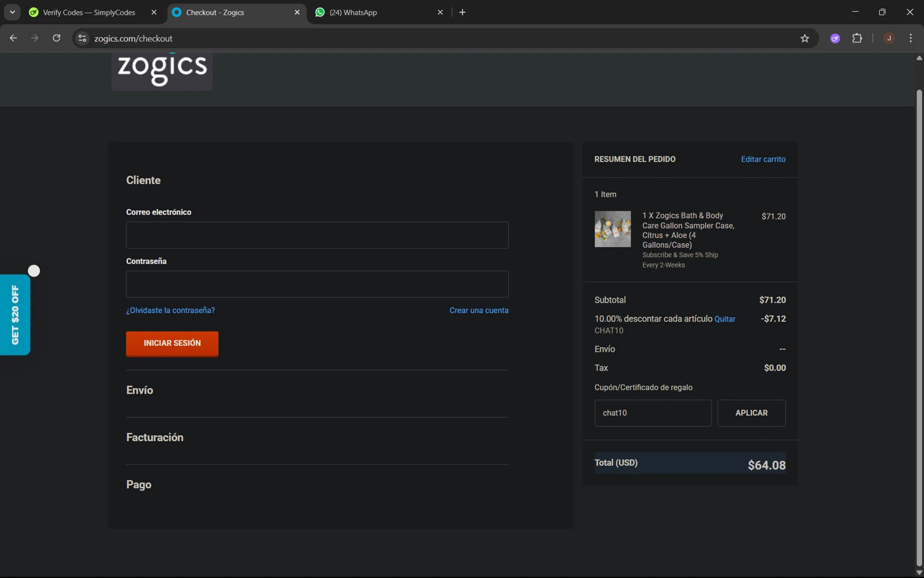The image size is (924, 578).
Task: Open ¿Olvidaste la contraseña? link
Action: point(171,311)
